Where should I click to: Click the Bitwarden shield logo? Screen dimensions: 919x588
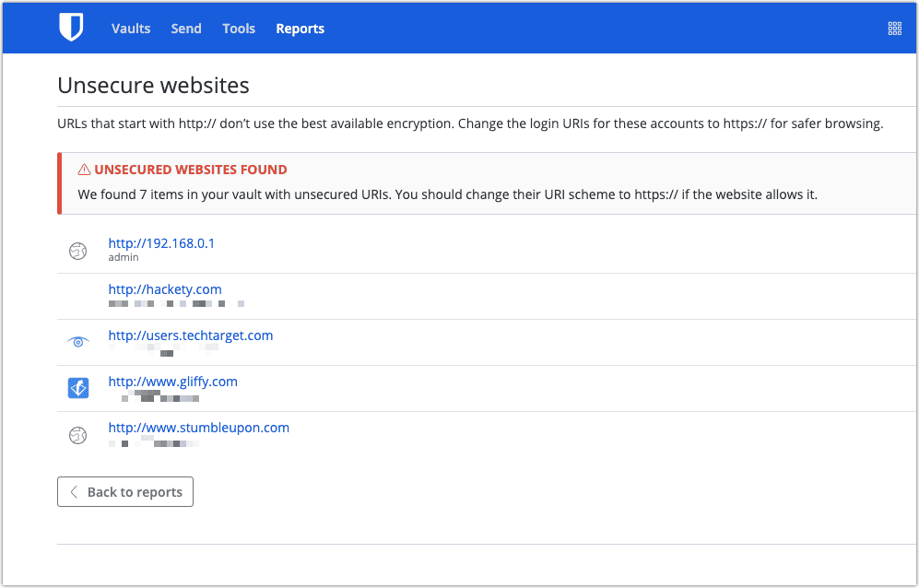click(x=71, y=28)
